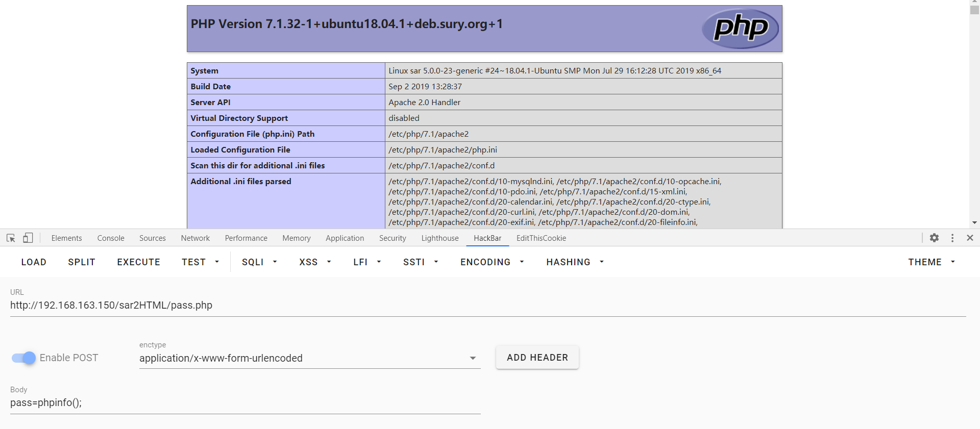
Task: Open the HASHING dropdown
Action: (575, 262)
